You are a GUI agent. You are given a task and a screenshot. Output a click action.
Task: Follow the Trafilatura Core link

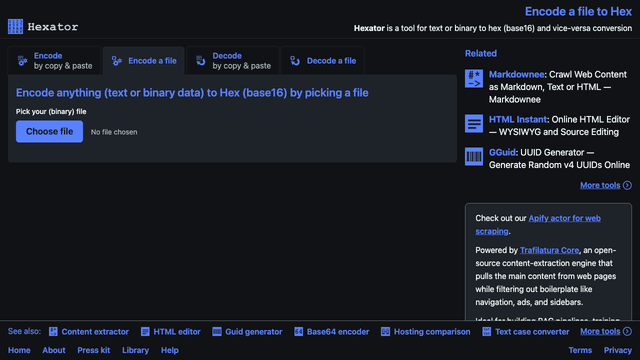click(x=549, y=250)
